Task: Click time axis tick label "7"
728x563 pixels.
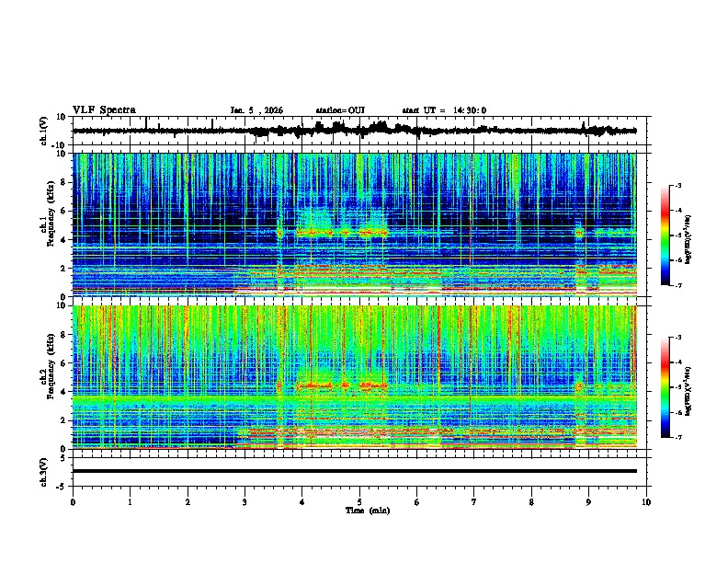Action: point(474,502)
